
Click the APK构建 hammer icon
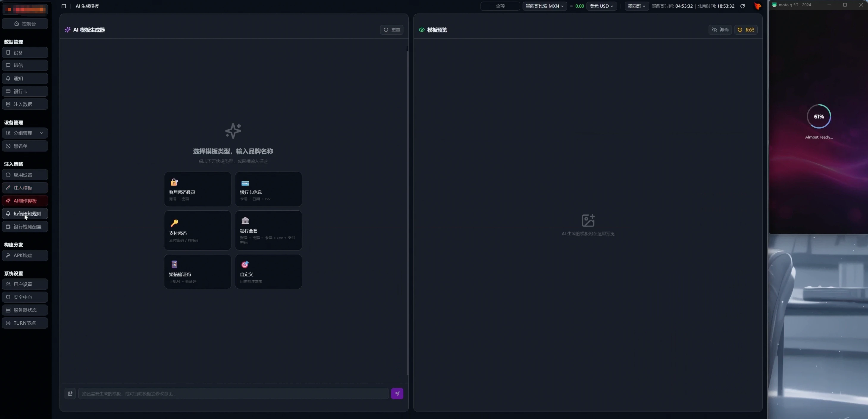(8, 255)
